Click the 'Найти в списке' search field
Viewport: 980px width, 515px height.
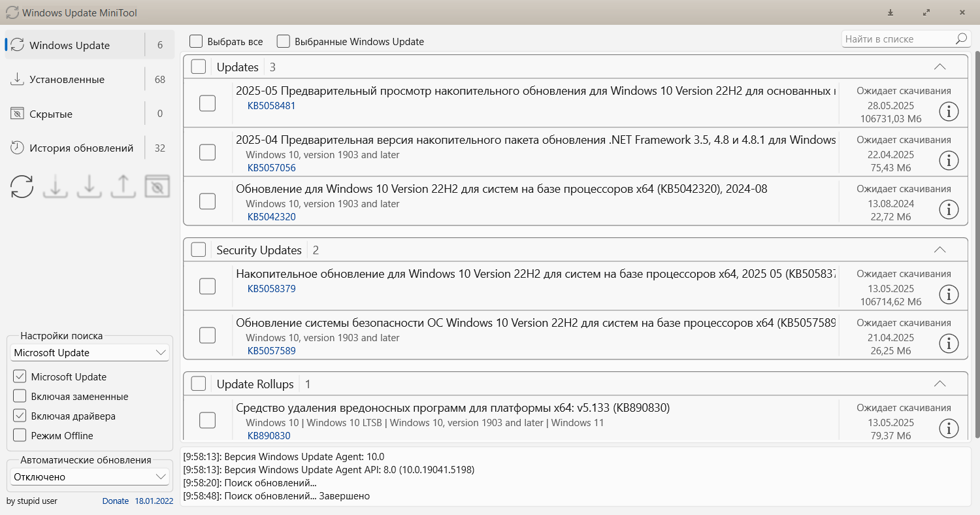pos(898,39)
